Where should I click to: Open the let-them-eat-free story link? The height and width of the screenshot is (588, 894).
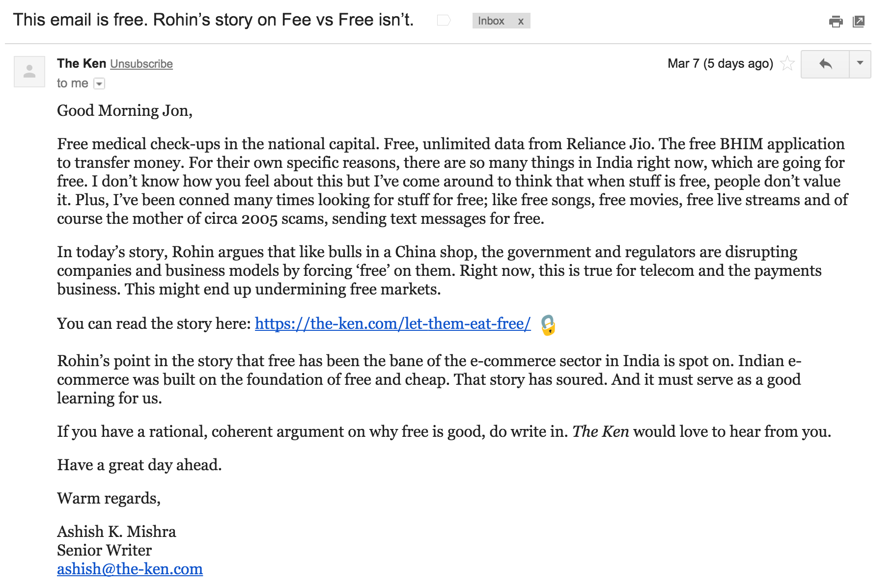(x=392, y=324)
